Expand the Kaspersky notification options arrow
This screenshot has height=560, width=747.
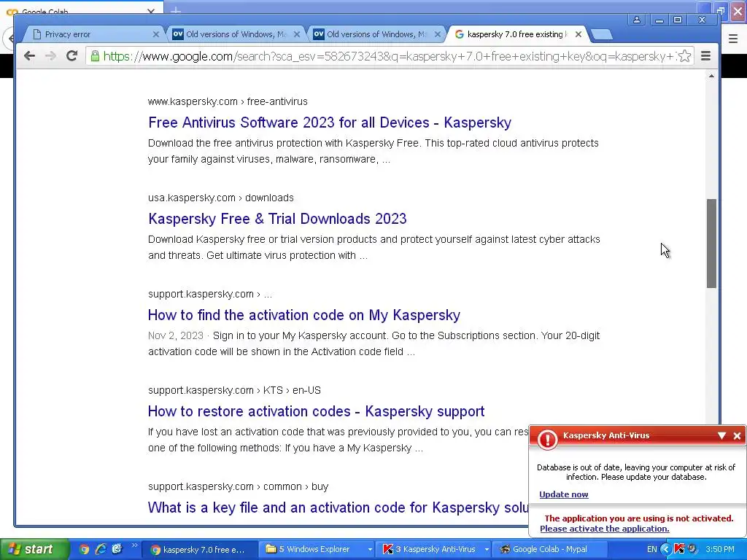721,436
